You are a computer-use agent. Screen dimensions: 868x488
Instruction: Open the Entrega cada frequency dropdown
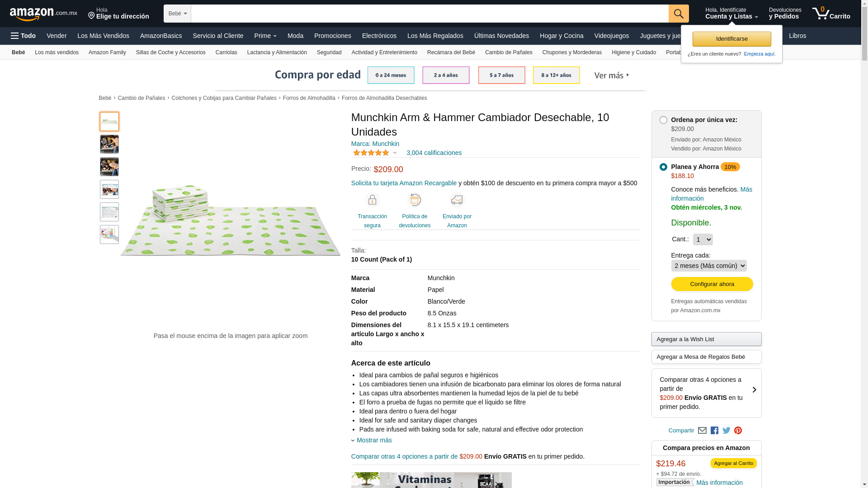[708, 266]
